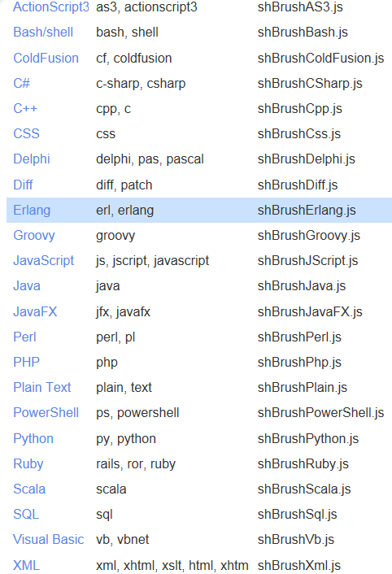This screenshot has width=392, height=574.
Task: Select the PHP link
Action: pyautogui.click(x=26, y=362)
